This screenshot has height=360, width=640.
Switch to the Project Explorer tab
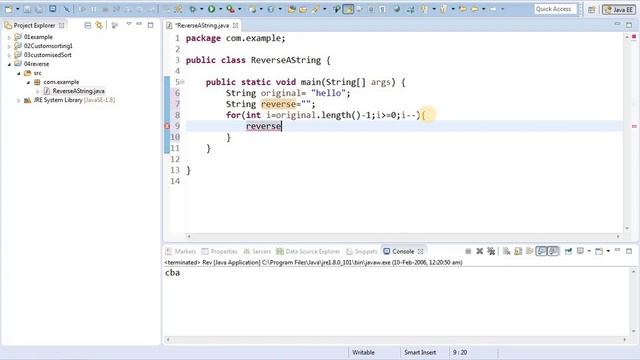[34, 25]
